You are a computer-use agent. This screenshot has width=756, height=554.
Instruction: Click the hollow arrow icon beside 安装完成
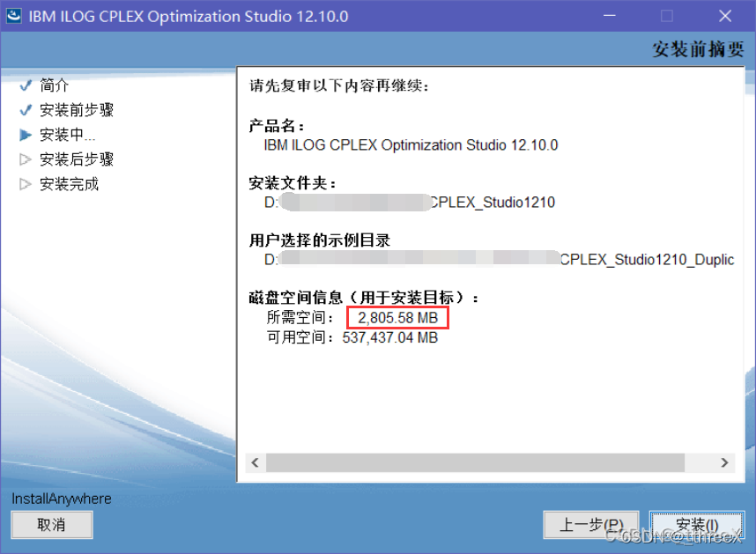tap(26, 184)
